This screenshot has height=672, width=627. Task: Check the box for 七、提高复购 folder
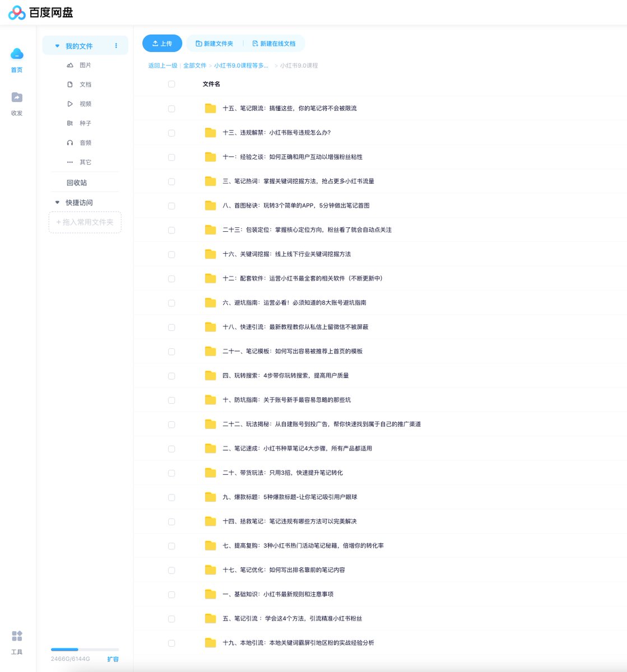[x=171, y=545]
